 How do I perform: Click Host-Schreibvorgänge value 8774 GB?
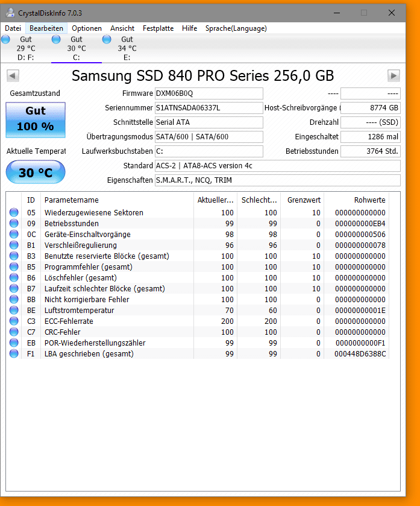(371, 108)
